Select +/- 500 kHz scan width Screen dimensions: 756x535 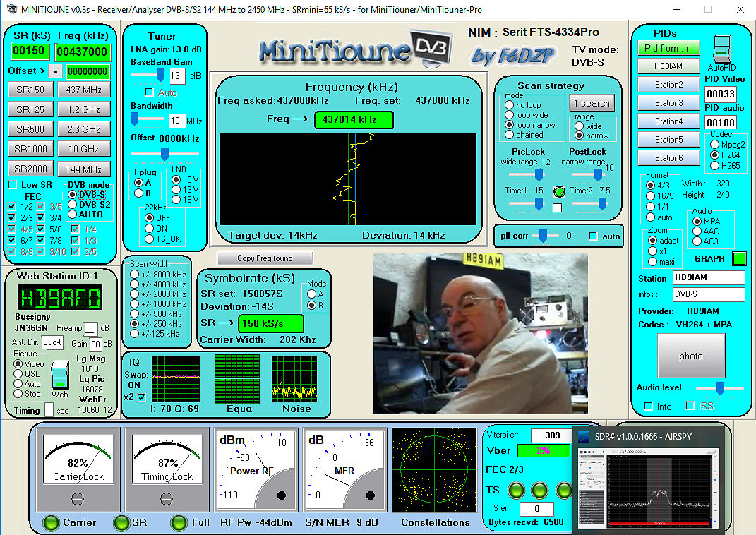135,314
